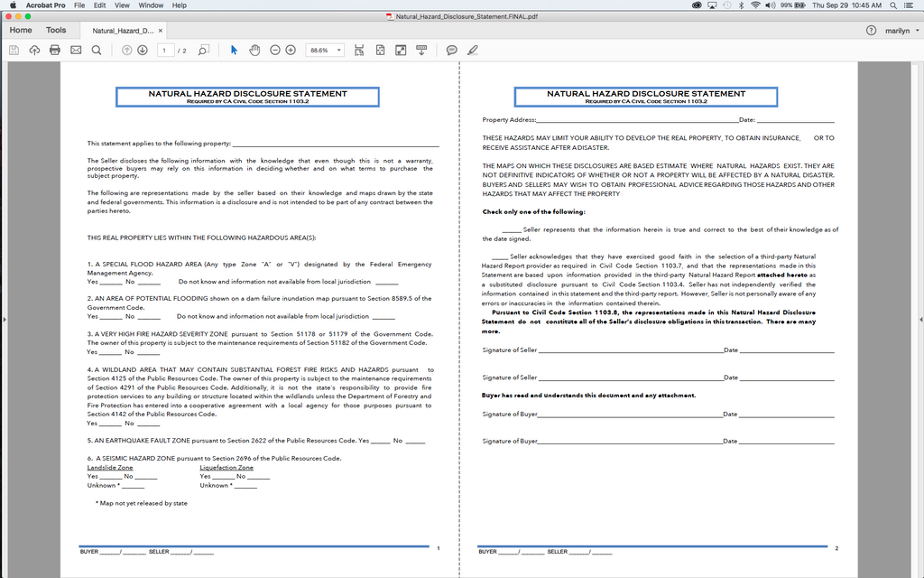Print the PDF using the printer icon
924x578 pixels.
click(55, 50)
